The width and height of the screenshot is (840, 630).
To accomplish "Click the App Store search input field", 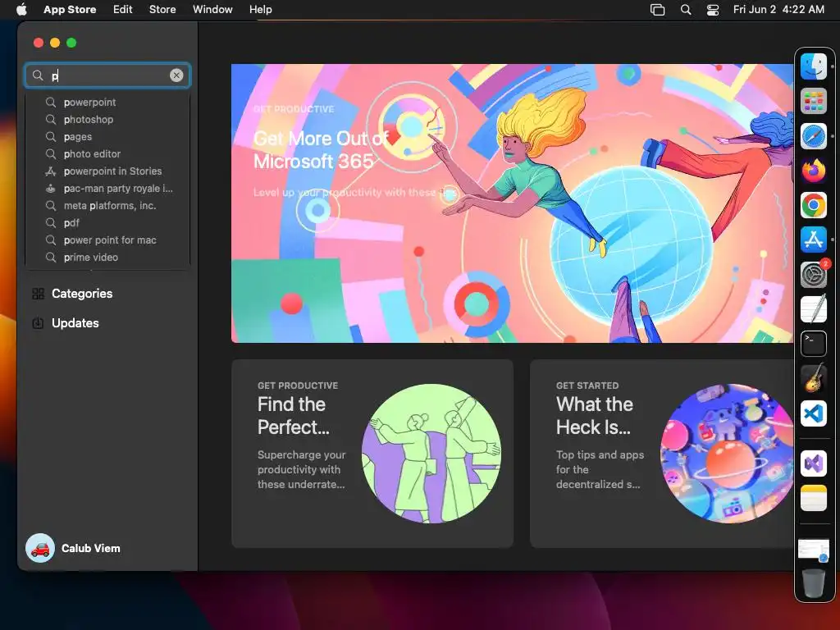I will 107,75.
